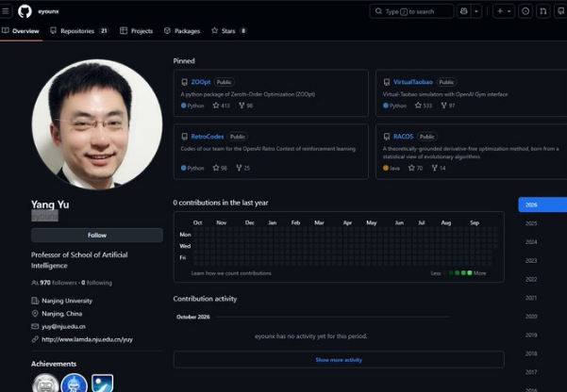The width and height of the screenshot is (567, 392).
Task: Click the 'Learn how we count contributions' link
Action: (231, 273)
